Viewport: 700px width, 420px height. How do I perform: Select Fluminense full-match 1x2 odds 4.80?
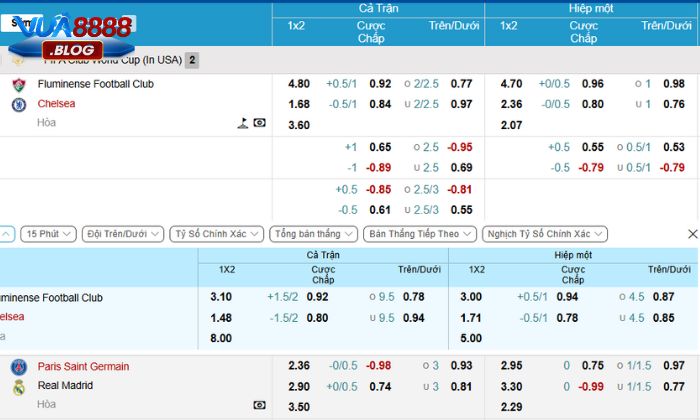click(297, 85)
